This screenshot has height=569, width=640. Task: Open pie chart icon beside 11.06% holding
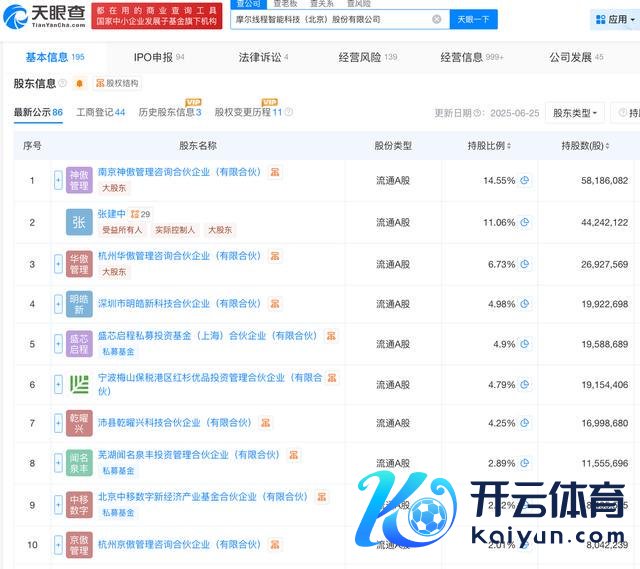click(524, 222)
